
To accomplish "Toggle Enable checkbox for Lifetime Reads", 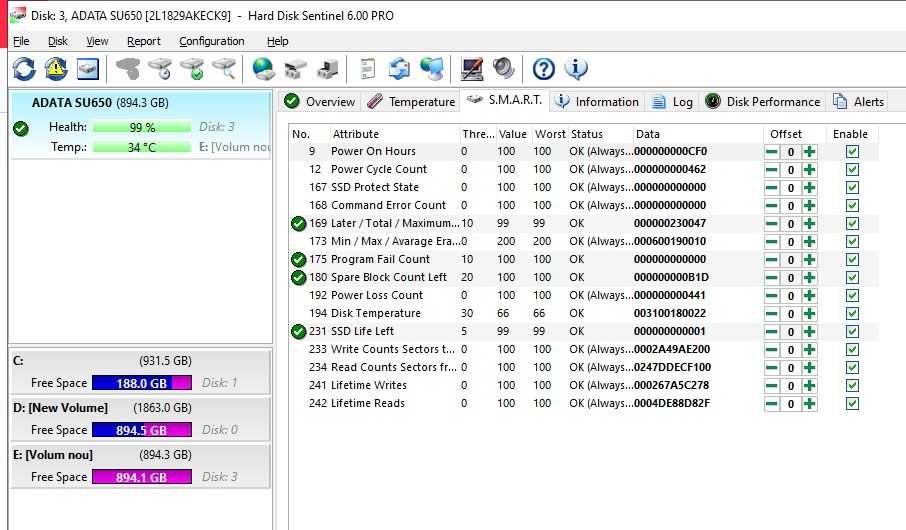I will pos(852,403).
